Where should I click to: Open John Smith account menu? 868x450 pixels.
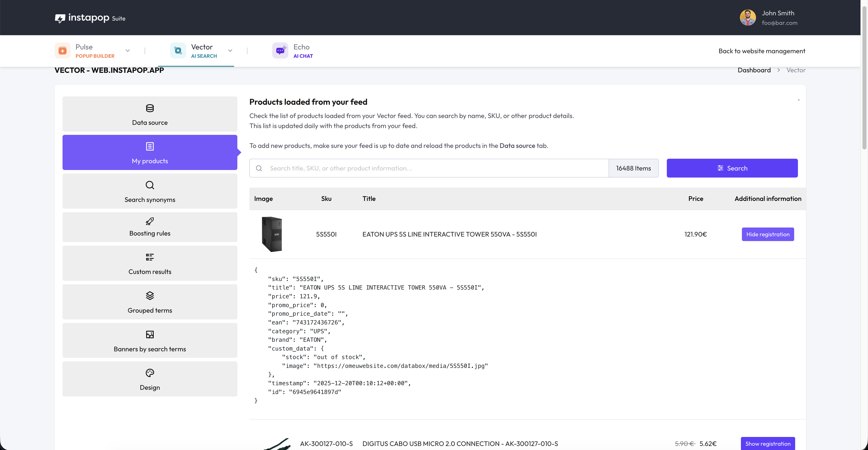point(768,18)
